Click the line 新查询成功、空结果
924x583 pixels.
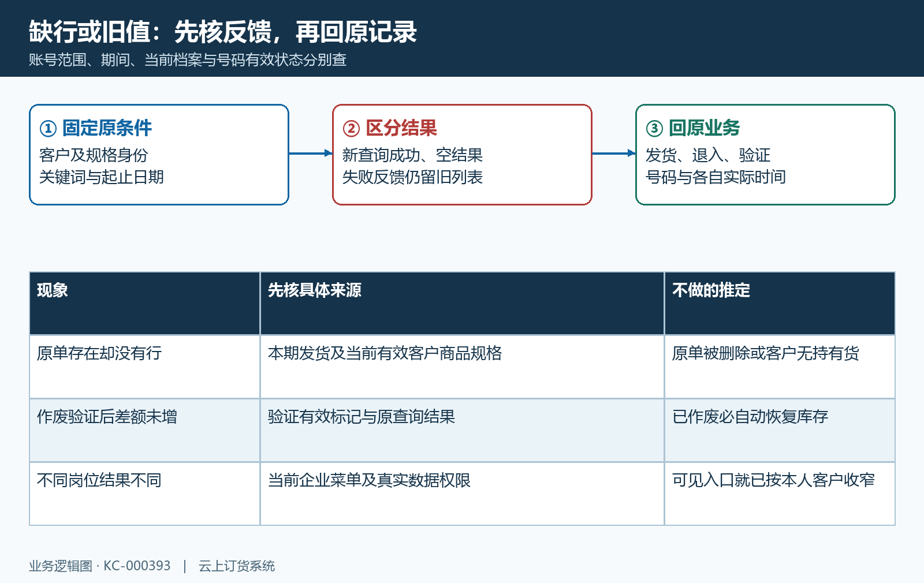tap(412, 155)
